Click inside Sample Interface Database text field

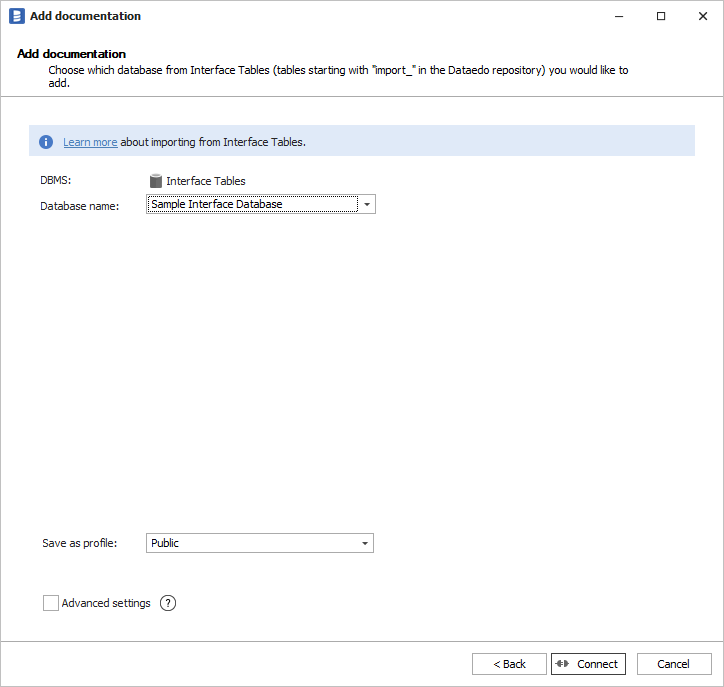point(252,205)
